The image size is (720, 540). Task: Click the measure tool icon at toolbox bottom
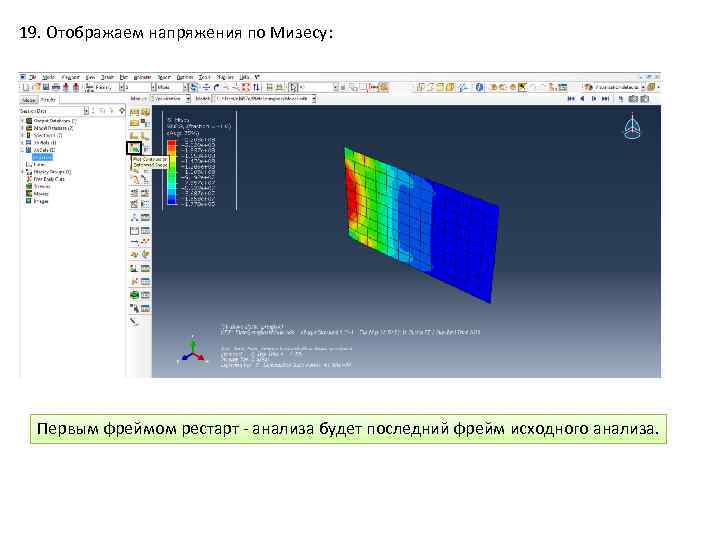[x=135, y=322]
